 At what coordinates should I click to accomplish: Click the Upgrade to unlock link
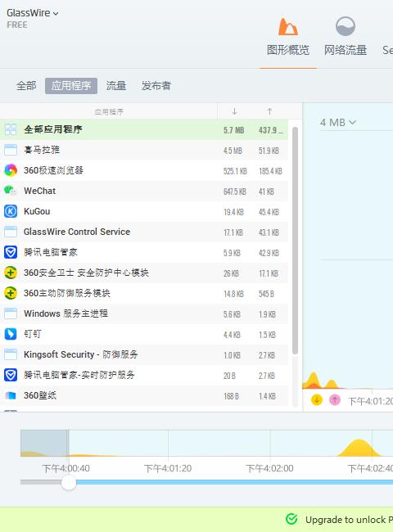click(349, 520)
